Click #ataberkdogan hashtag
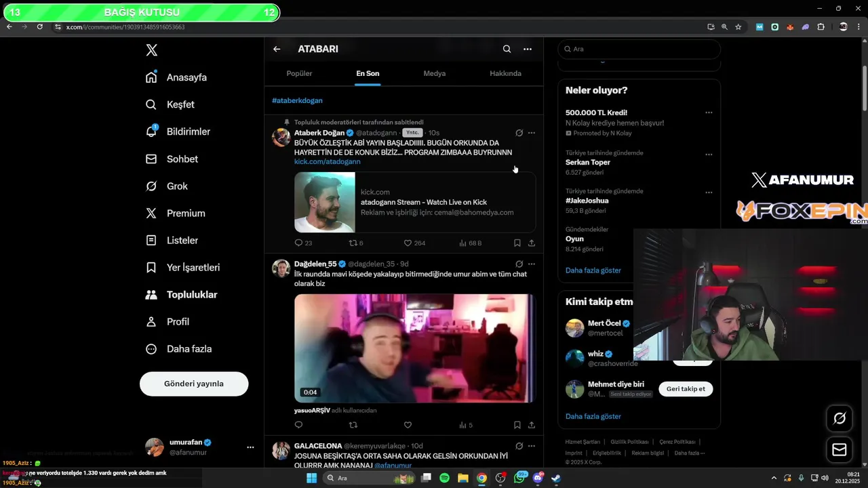Screen dimensions: 868x488 click(297, 100)
